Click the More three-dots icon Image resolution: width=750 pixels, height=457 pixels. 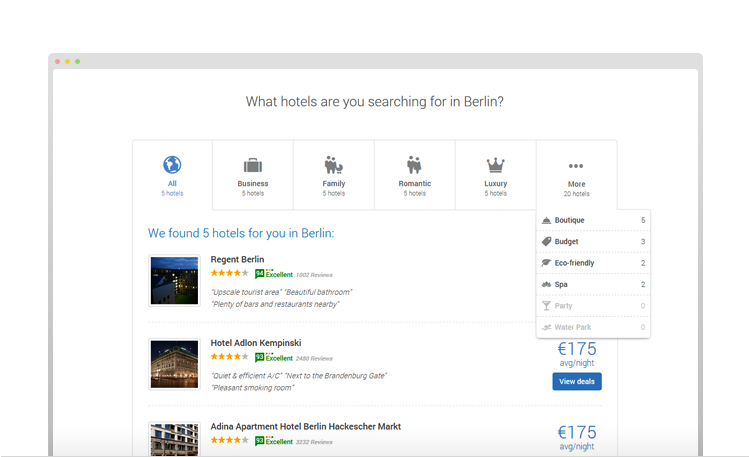point(576,166)
